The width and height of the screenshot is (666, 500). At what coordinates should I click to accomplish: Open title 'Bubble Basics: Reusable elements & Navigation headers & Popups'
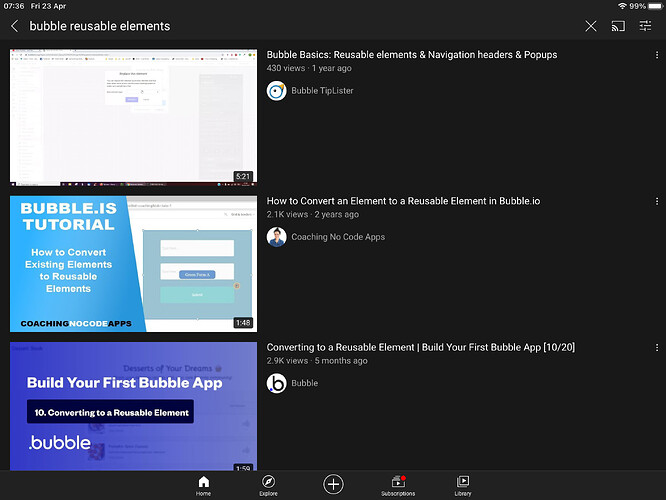tap(412, 55)
